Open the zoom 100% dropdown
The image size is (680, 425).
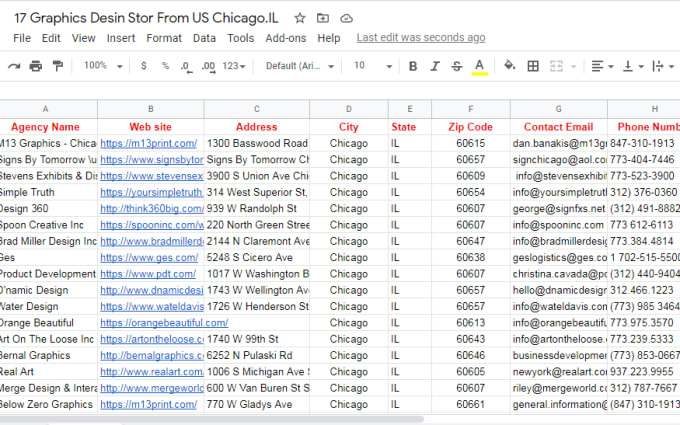click(x=103, y=65)
